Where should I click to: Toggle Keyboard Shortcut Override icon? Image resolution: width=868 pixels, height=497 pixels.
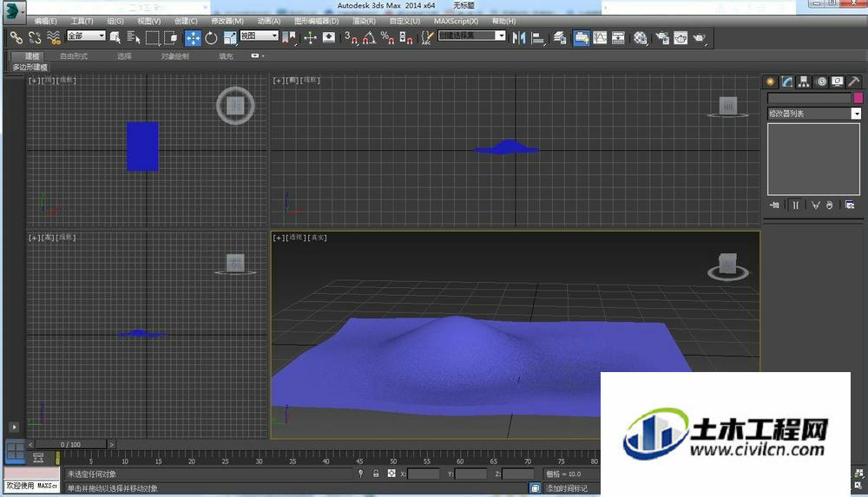[329, 37]
